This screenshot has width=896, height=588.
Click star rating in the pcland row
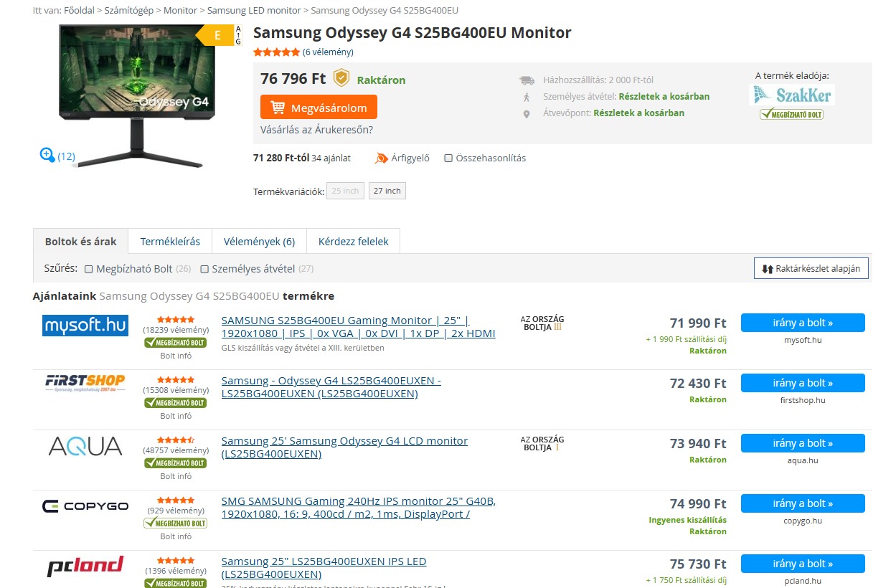click(x=176, y=561)
